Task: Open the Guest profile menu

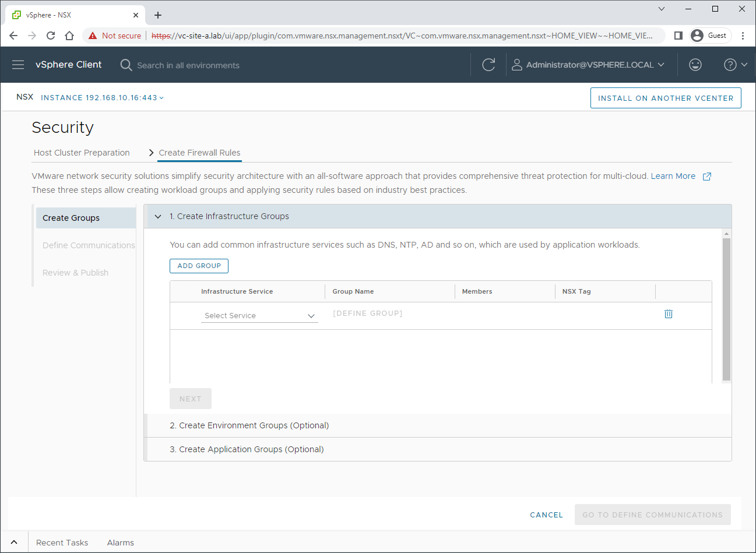Action: (x=710, y=36)
